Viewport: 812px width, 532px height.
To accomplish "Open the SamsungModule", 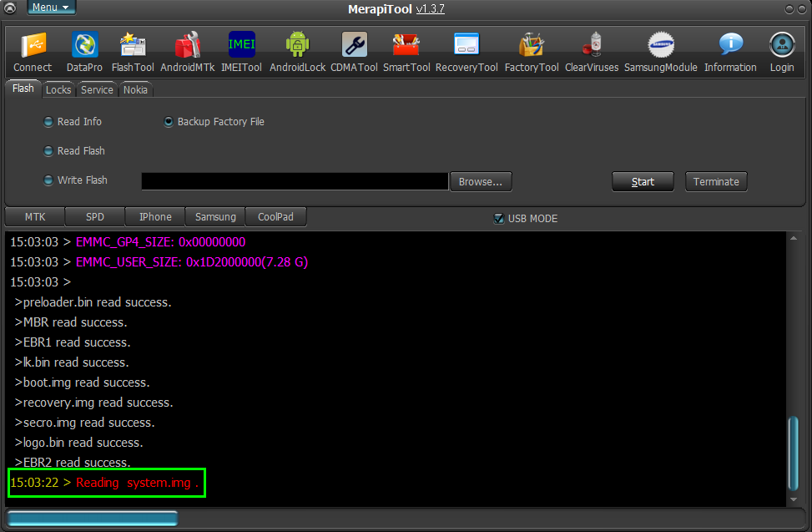I will pyautogui.click(x=661, y=52).
